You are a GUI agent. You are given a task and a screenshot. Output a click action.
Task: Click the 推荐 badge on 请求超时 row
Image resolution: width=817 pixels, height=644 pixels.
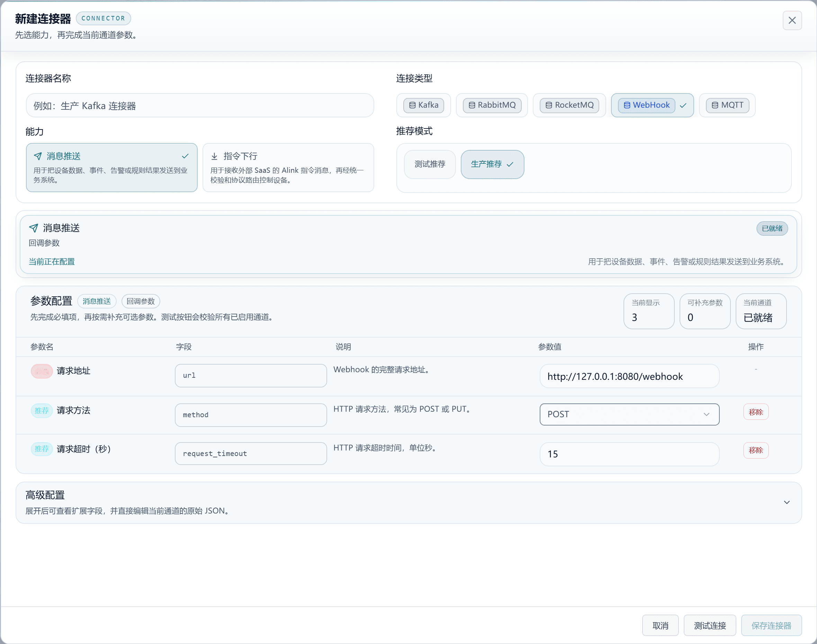(42, 449)
